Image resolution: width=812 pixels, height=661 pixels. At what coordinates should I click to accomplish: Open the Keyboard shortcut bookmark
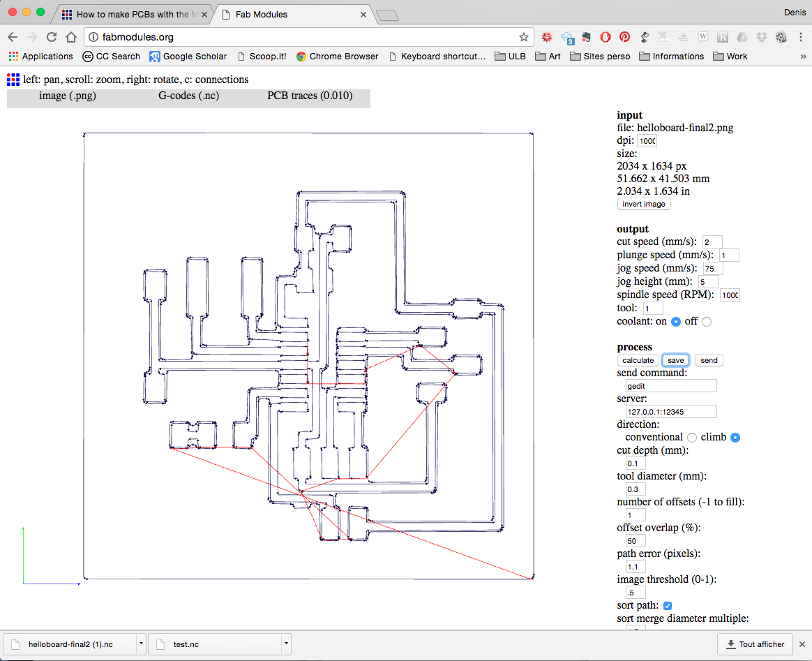[x=437, y=57]
